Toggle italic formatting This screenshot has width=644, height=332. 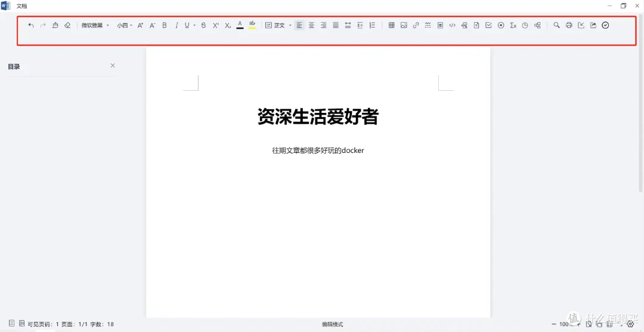coord(177,26)
